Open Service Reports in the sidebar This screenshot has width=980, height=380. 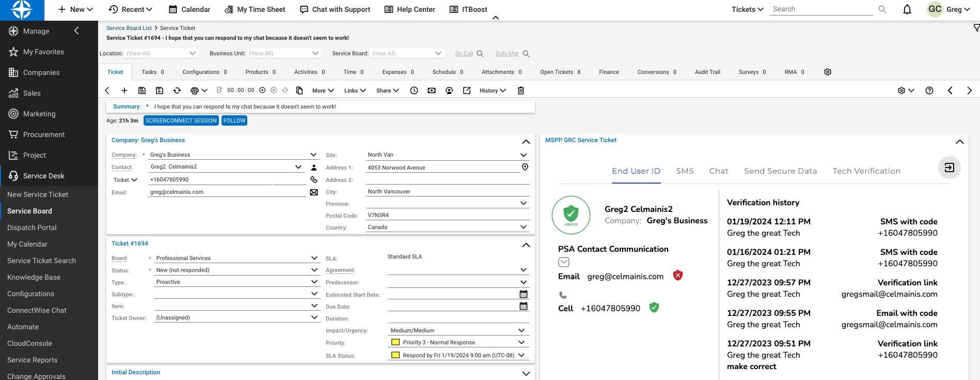(x=33, y=360)
